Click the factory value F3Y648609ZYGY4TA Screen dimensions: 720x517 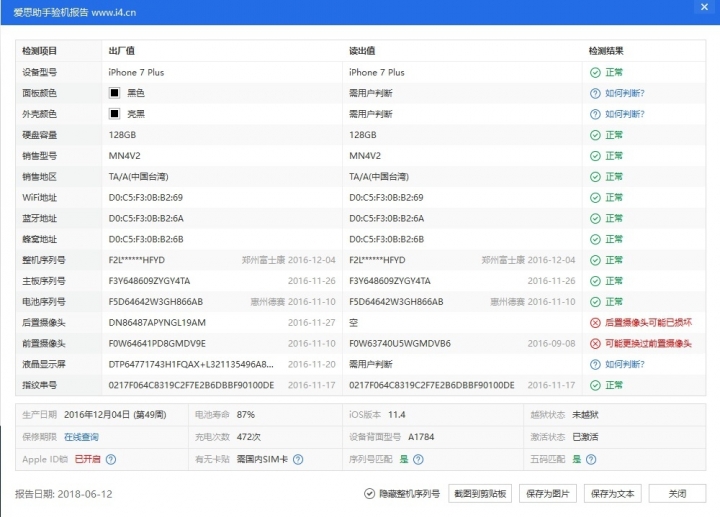[149, 281]
